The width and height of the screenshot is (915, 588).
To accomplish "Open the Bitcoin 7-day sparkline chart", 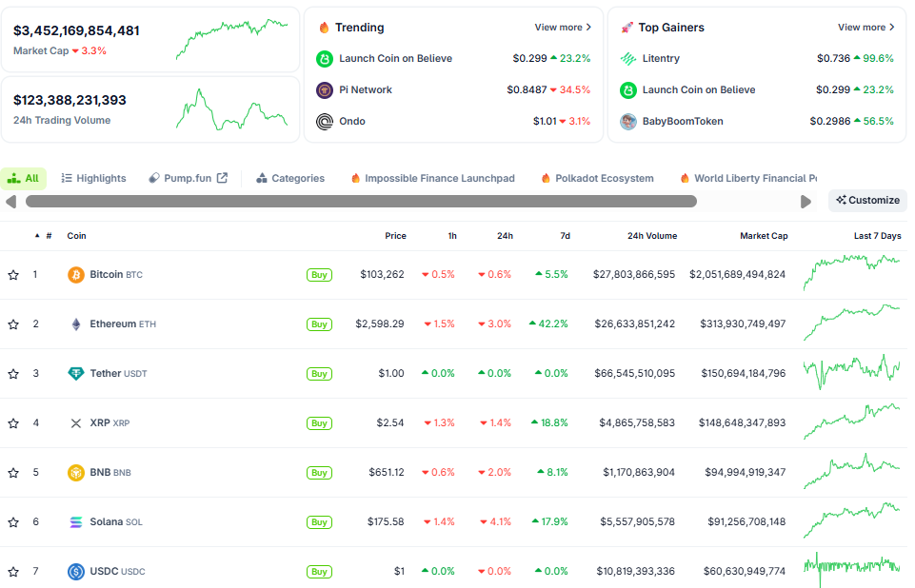I will coord(851,273).
